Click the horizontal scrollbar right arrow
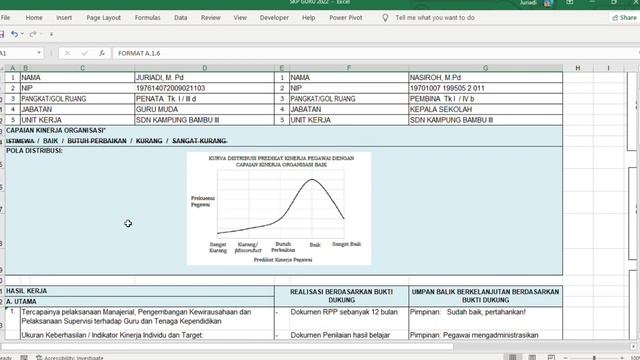Image resolution: width=640 pixels, height=360 pixels. point(633,347)
